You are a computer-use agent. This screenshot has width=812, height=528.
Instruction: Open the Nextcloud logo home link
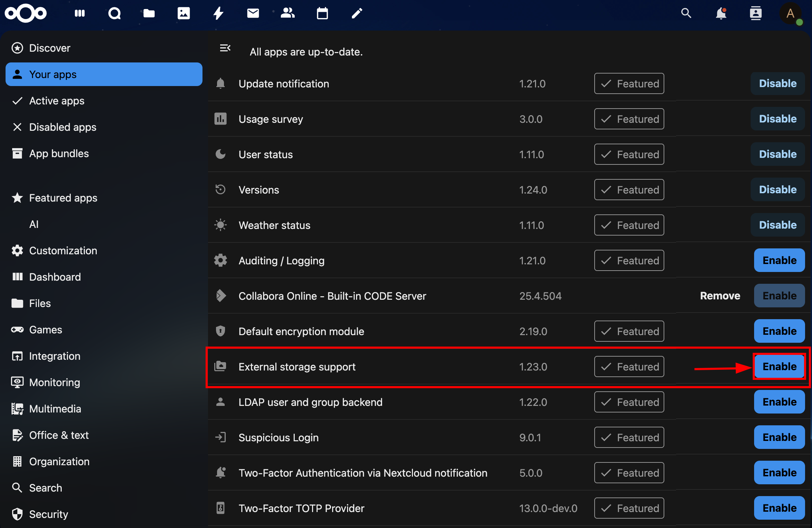(26, 14)
